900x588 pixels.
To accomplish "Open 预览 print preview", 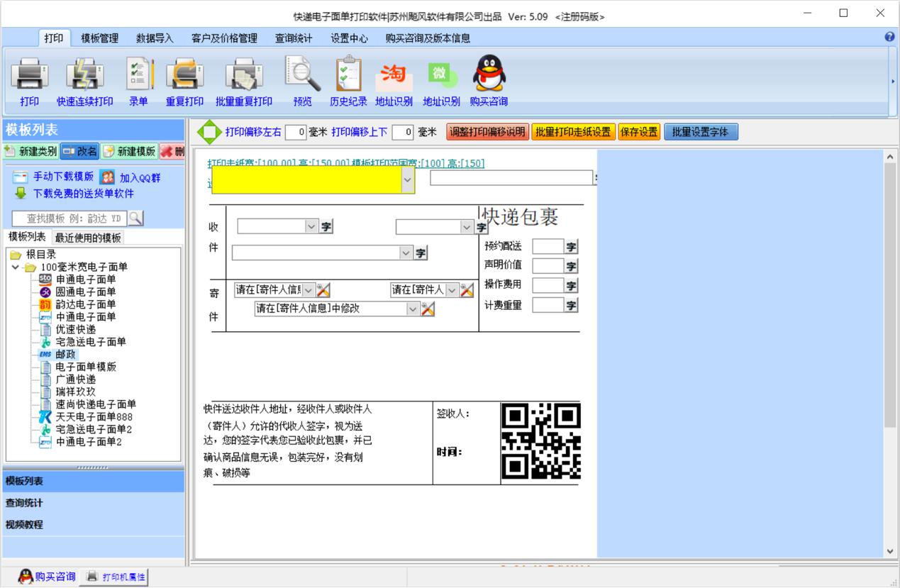I will pos(303,74).
